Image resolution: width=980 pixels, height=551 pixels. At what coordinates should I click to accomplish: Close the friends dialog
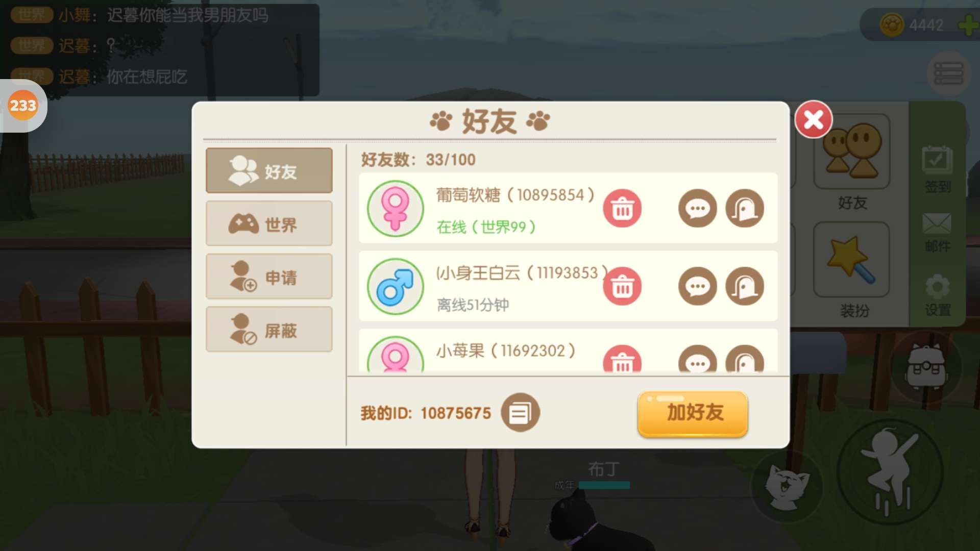coord(814,120)
